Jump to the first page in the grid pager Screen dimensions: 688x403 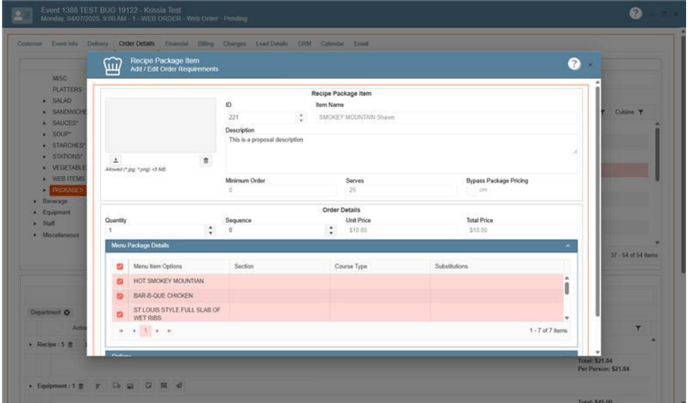pos(121,330)
